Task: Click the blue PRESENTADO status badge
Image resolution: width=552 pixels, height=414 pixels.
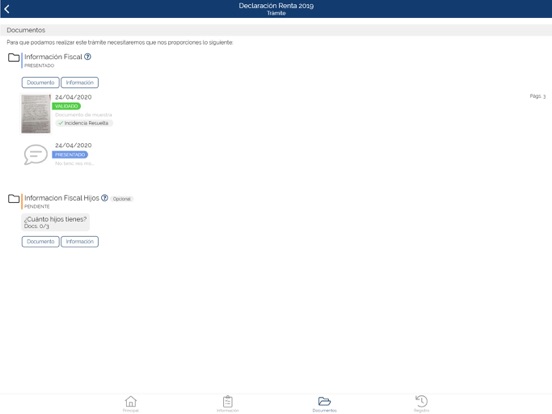Action: [70, 155]
